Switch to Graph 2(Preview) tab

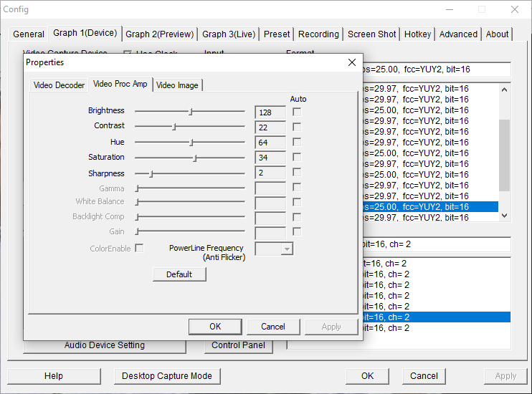(x=159, y=34)
